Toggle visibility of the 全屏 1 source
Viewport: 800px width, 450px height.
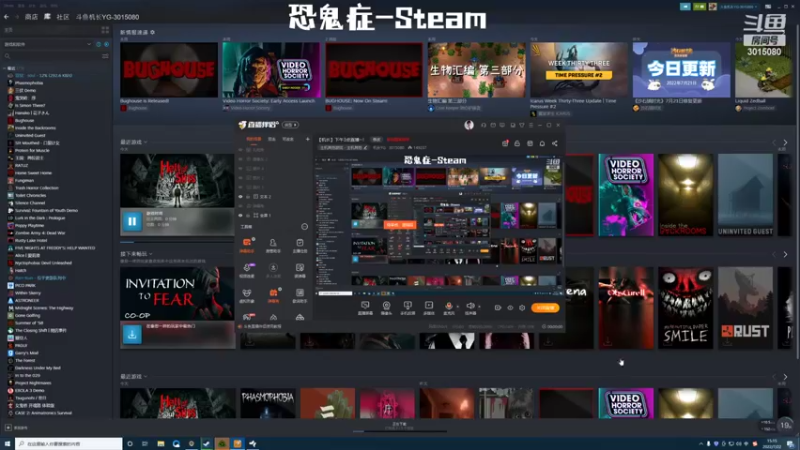[x=240, y=215]
